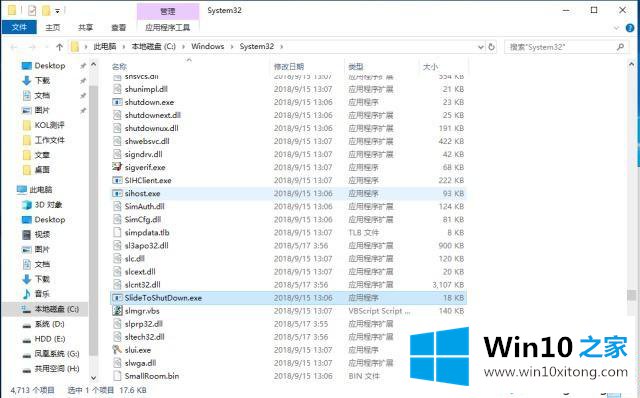Open pinned Desktop in Quick access
The width and height of the screenshot is (640, 398).
[49, 65]
